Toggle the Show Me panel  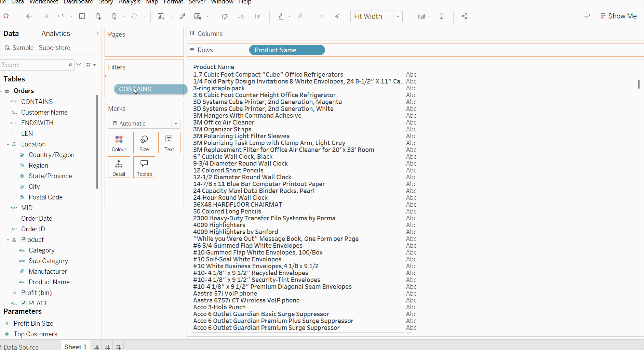[618, 16]
